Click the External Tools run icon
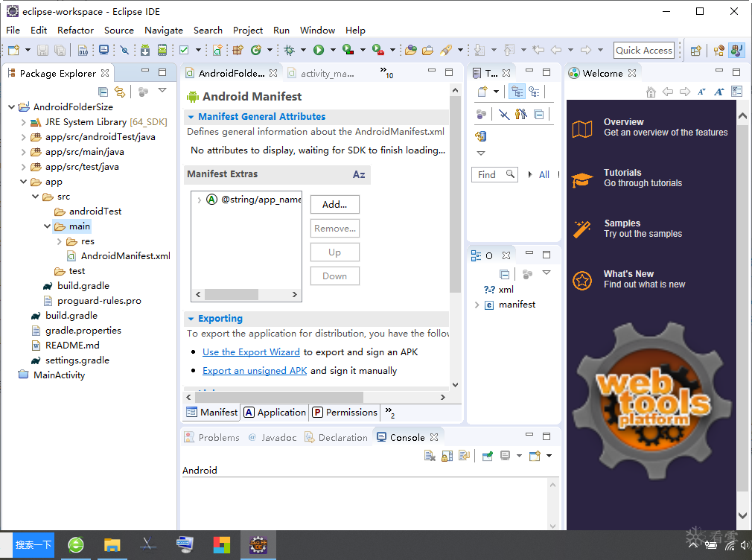The image size is (752, 560). coord(378,50)
